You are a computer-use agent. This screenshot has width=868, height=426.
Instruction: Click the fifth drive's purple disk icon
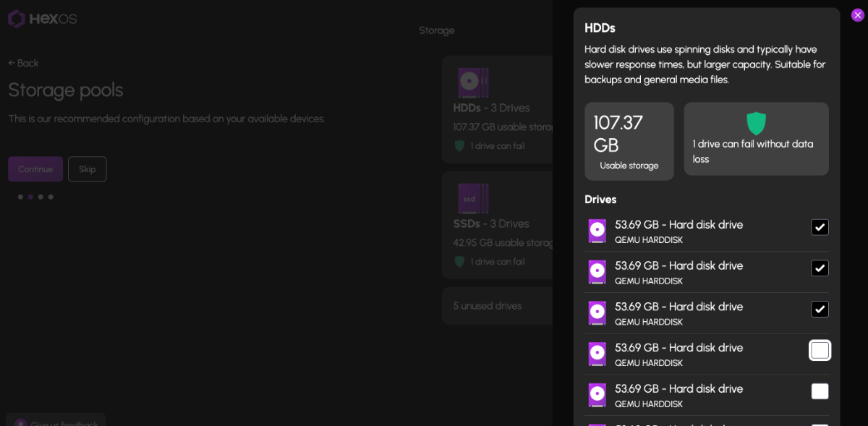coord(597,395)
